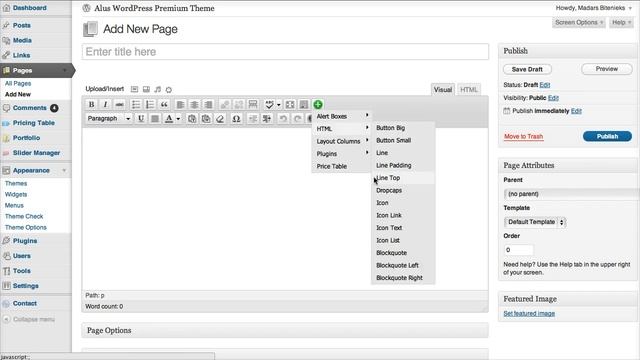The height and width of the screenshot is (360, 640).
Task: Undo the last edit
Action: [283, 118]
